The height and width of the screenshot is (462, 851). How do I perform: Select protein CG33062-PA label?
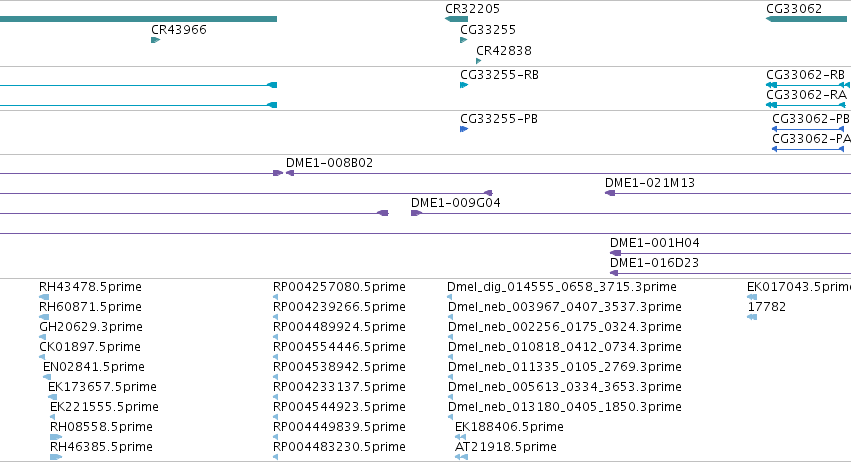point(811,139)
